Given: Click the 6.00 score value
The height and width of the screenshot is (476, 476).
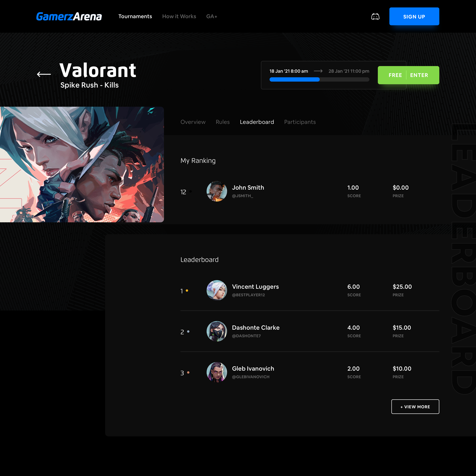Looking at the screenshot, I should pos(354,287).
